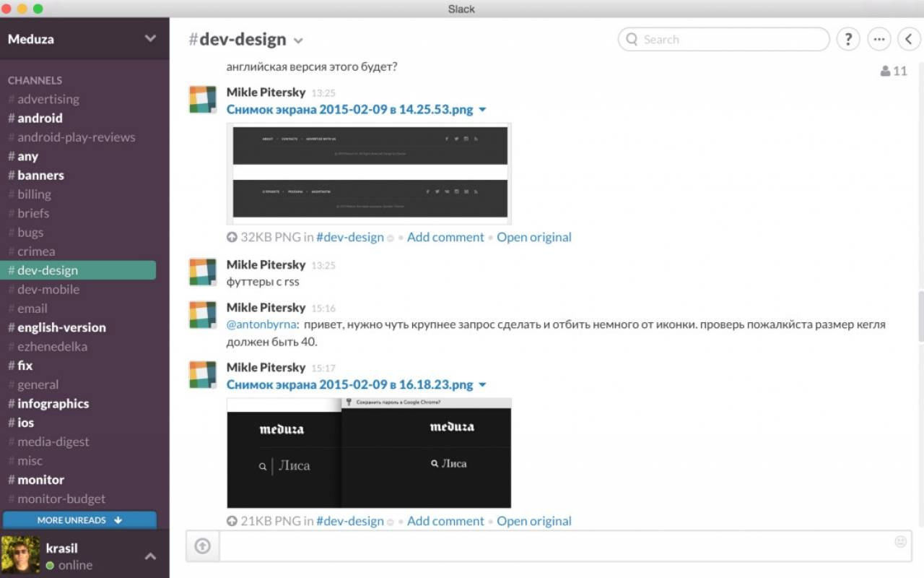924x578 pixels.
Task: Click the upload file arrow button
Action: point(203,546)
